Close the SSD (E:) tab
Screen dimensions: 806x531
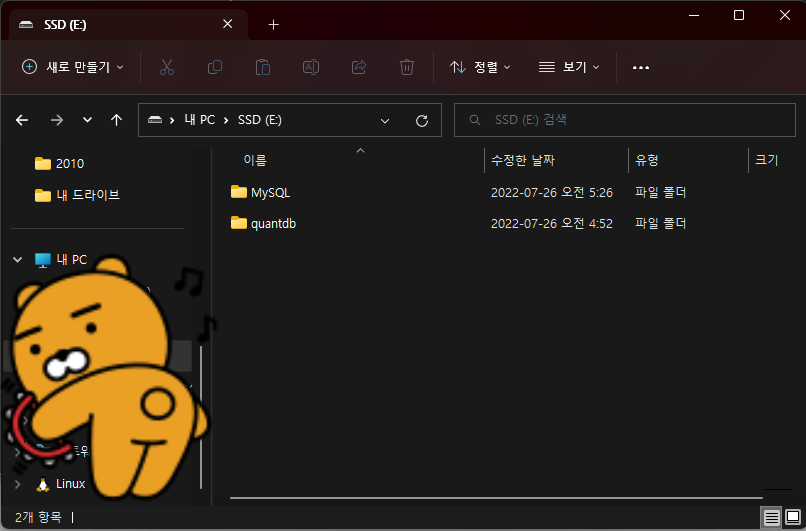tap(228, 24)
